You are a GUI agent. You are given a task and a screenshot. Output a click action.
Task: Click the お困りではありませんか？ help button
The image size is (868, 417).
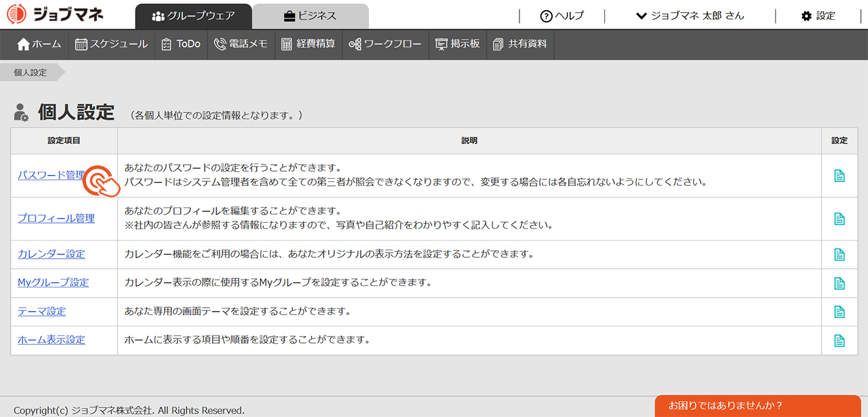coord(758,406)
